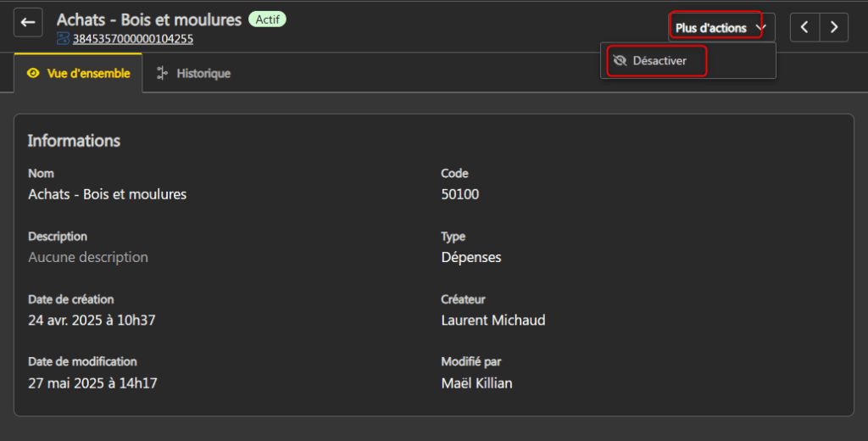Click the crossed-eye icon next to Désactiver
Screen dimensions: 868x441
[619, 61]
